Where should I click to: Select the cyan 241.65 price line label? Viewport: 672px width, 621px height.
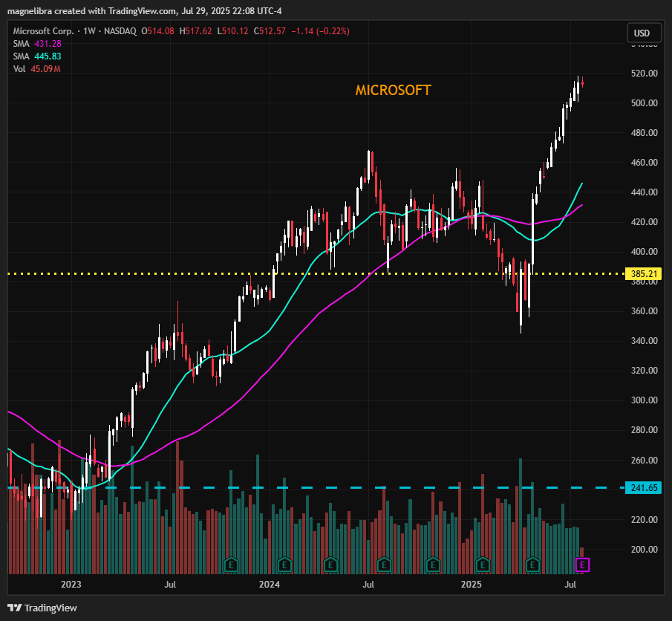643,487
